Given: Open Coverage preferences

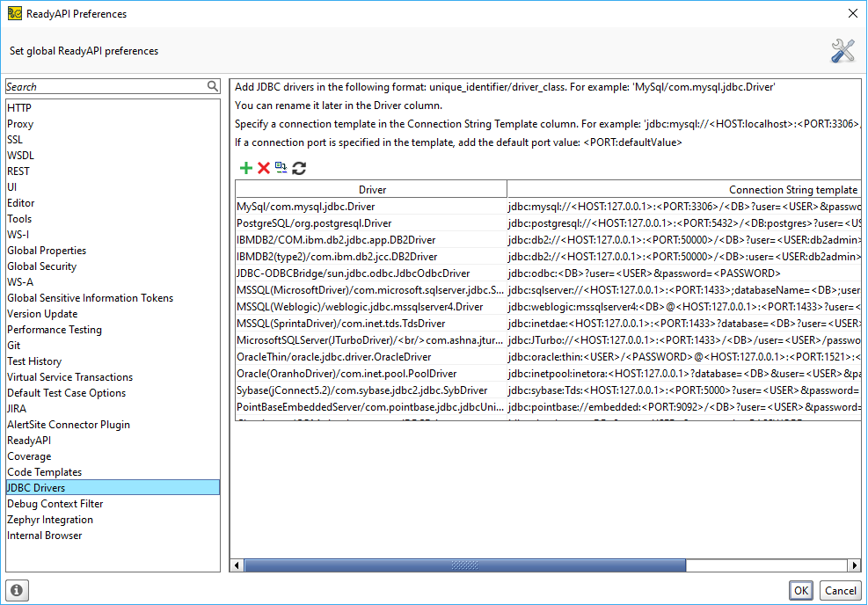Looking at the screenshot, I should [113, 456].
